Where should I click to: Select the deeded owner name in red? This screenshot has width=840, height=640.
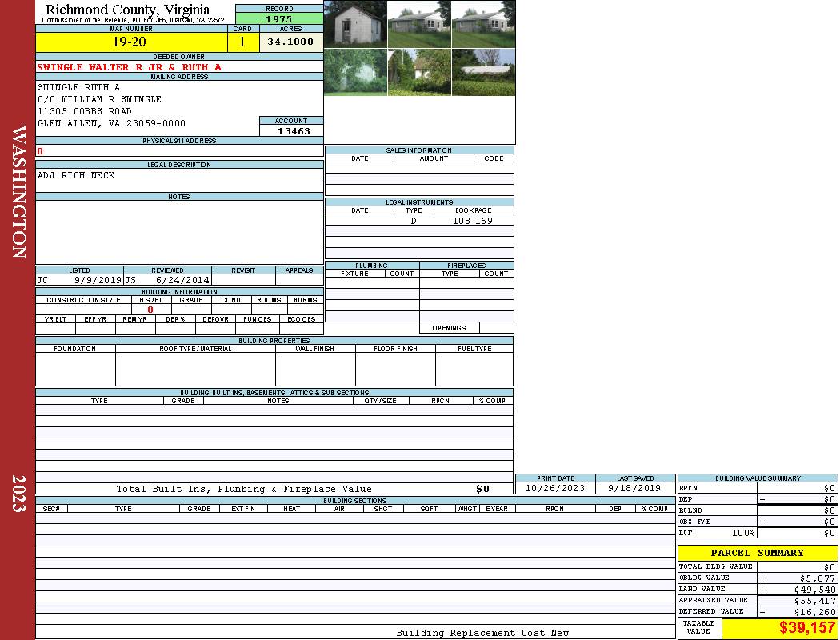[x=130, y=67]
